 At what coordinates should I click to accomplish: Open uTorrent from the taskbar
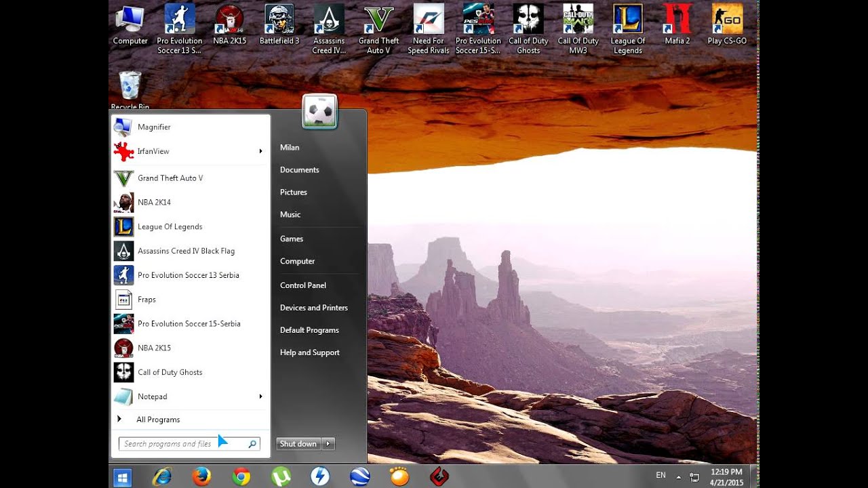(281, 477)
